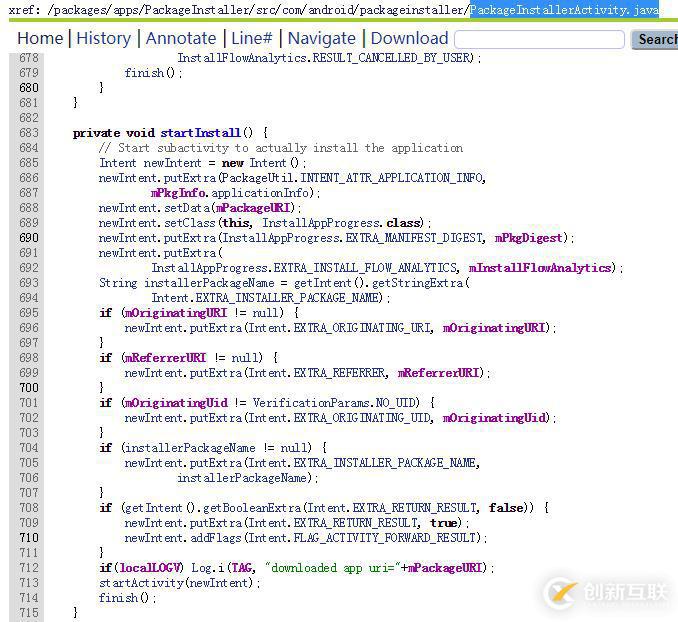
Task: Jump to line number 710
Action: pyautogui.click(x=29, y=538)
